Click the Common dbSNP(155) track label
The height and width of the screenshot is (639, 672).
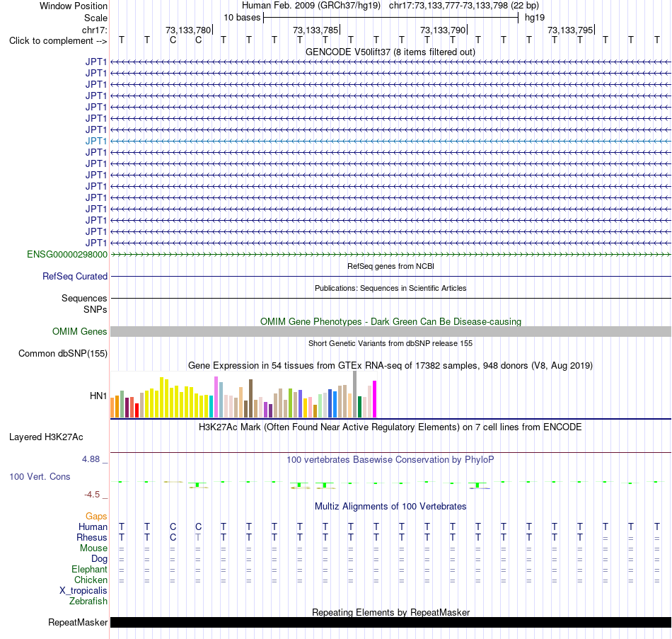tap(62, 353)
